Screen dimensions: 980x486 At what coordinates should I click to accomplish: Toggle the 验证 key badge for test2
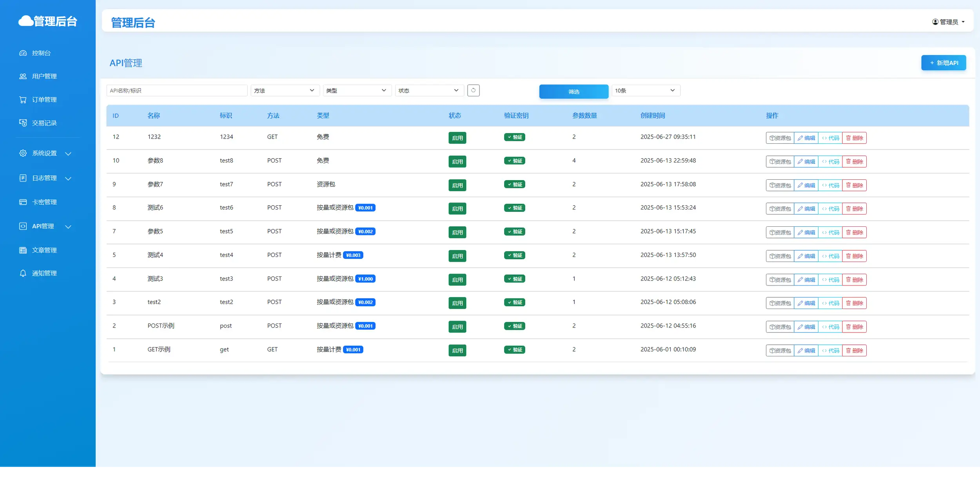click(x=514, y=302)
